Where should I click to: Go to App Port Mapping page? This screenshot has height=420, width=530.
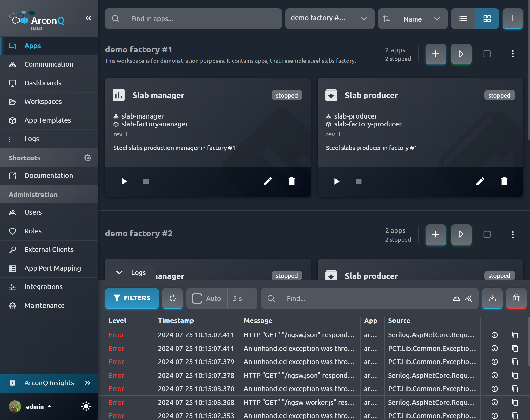coord(53,268)
